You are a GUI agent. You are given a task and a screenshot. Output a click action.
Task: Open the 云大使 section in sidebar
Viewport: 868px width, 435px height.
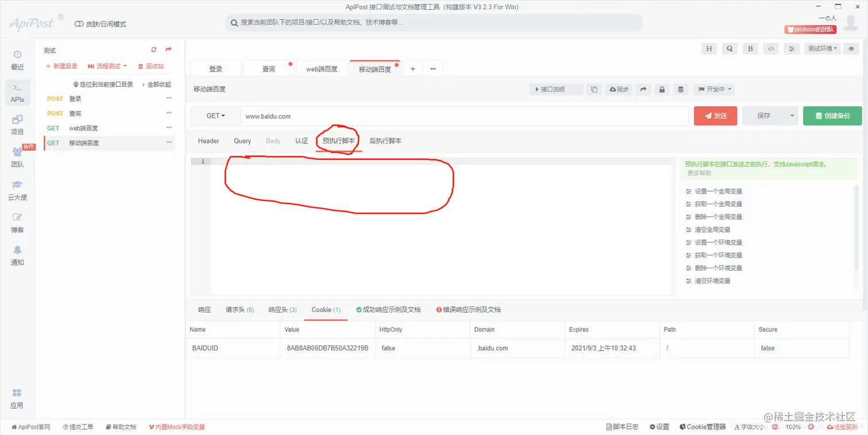pos(17,190)
